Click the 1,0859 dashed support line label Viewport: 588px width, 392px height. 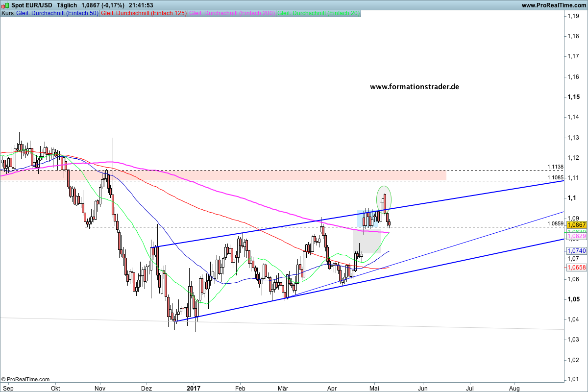click(x=555, y=223)
